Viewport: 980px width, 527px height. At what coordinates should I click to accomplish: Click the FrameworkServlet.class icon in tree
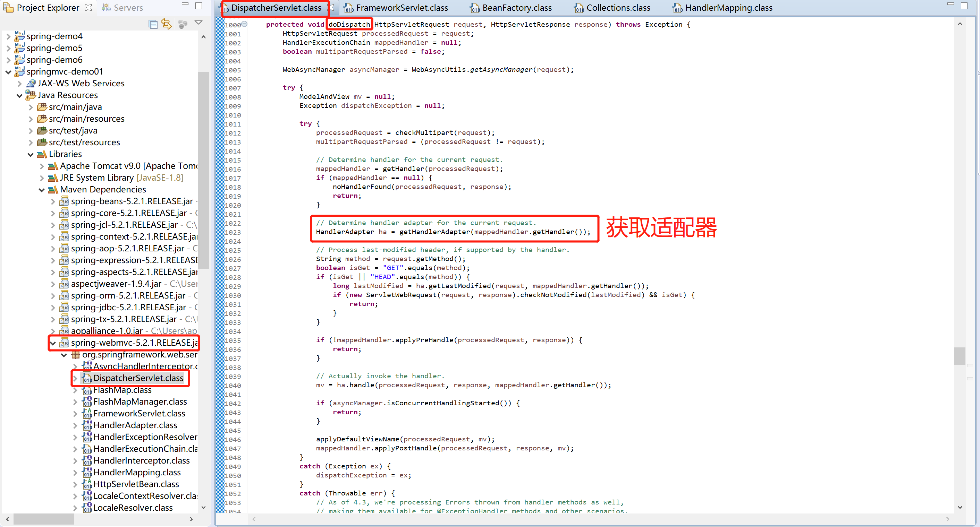[87, 413]
